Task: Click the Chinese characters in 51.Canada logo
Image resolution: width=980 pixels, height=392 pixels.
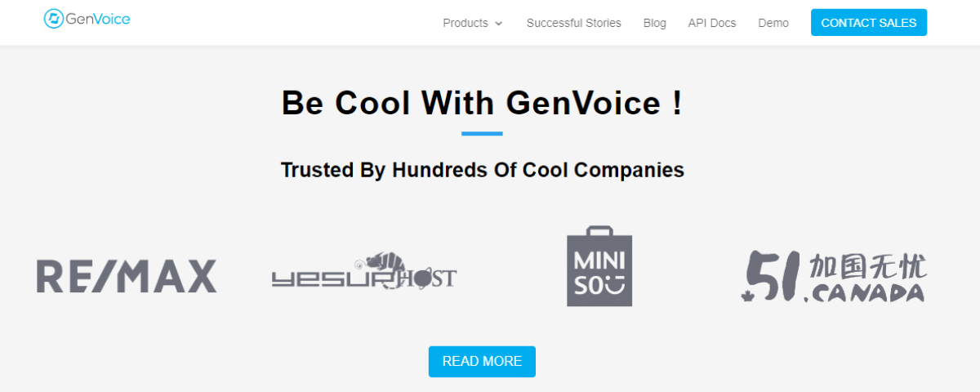Action: point(869,267)
